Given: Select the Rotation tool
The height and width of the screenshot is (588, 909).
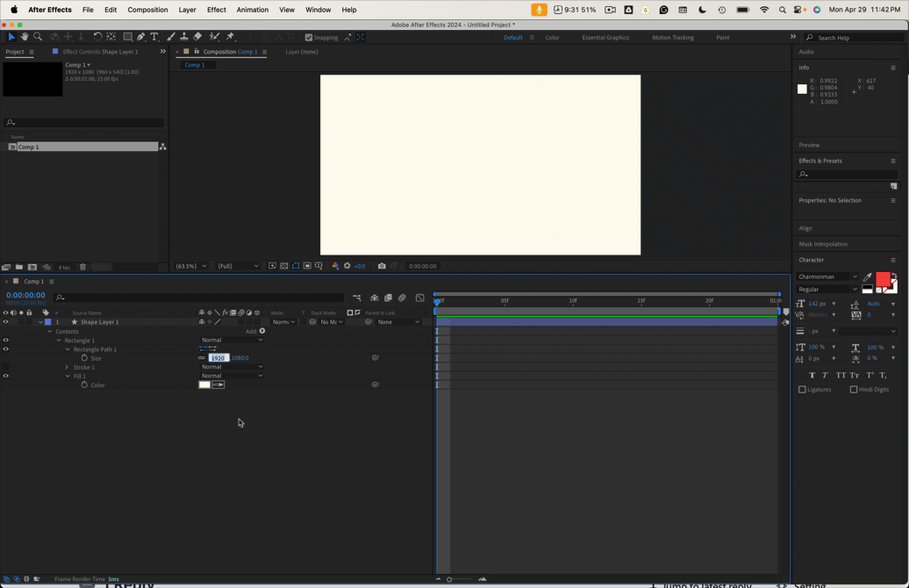Looking at the screenshot, I should tap(97, 37).
